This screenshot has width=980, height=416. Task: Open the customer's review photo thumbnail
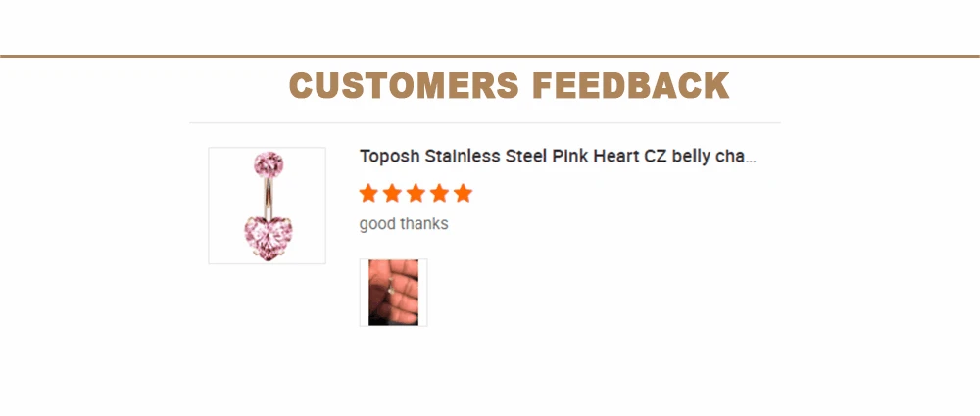click(393, 293)
